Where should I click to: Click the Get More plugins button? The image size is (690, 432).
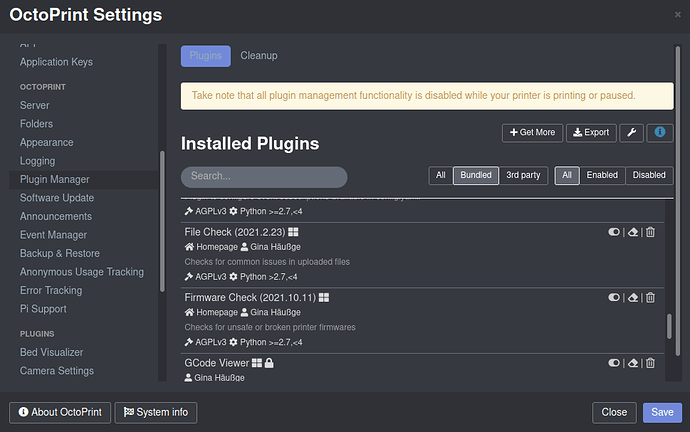click(x=532, y=132)
